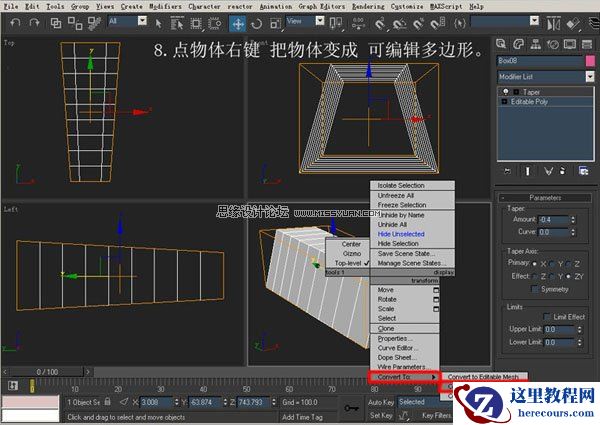Click Configure Modifier Sets icon
Screen dimensions: 600x425
[x=583, y=171]
